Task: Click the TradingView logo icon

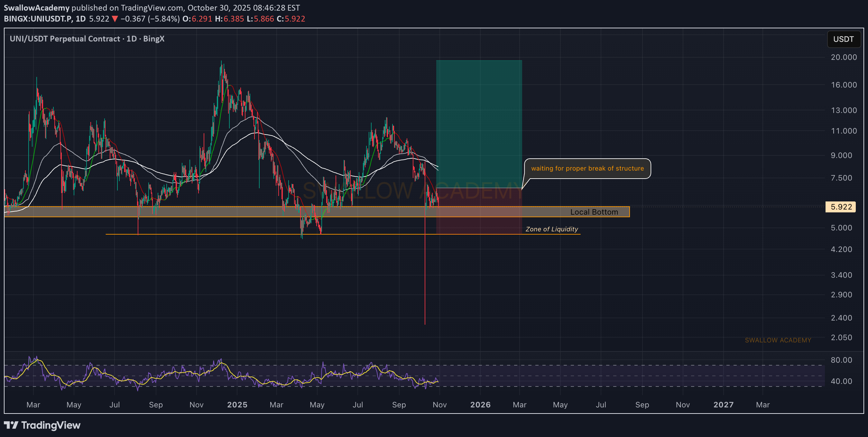Action: [11, 425]
